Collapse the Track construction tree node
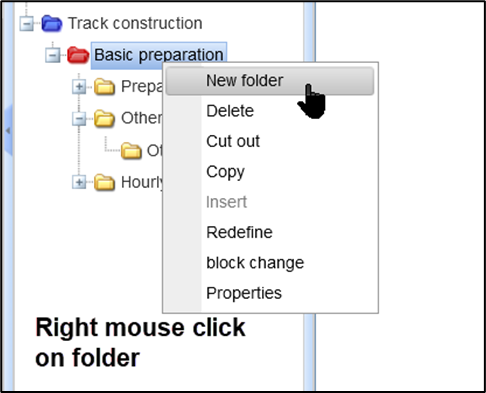Image resolution: width=486 pixels, height=393 pixels. [26, 24]
